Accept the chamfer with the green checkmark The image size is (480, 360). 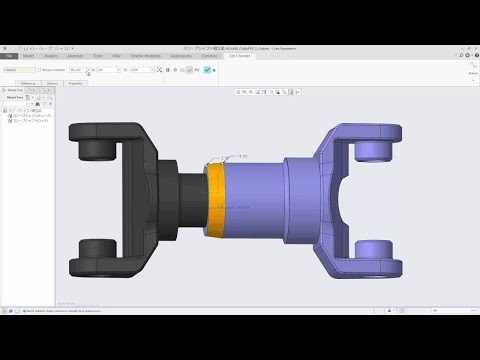pyautogui.click(x=207, y=70)
